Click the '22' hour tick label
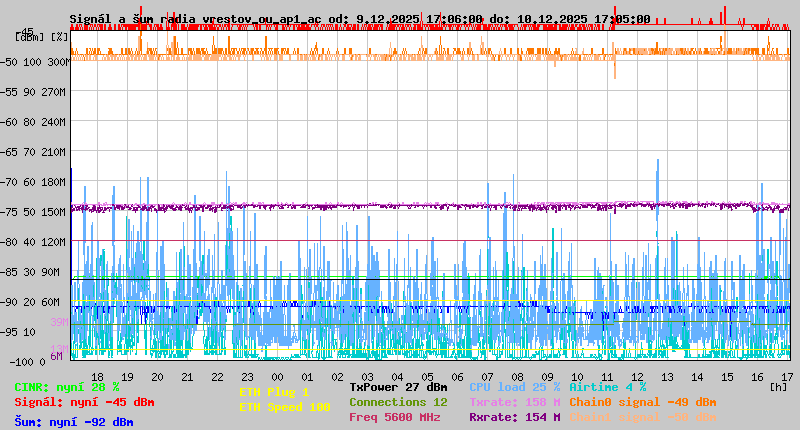 point(217,377)
